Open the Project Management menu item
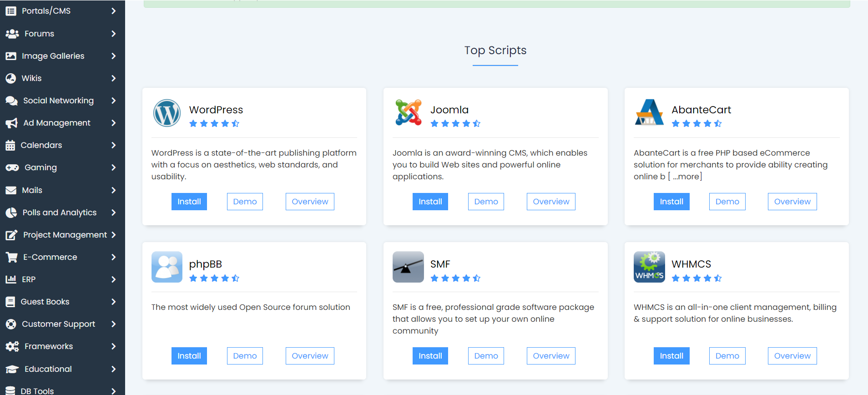The width and height of the screenshot is (868, 395). click(x=62, y=235)
